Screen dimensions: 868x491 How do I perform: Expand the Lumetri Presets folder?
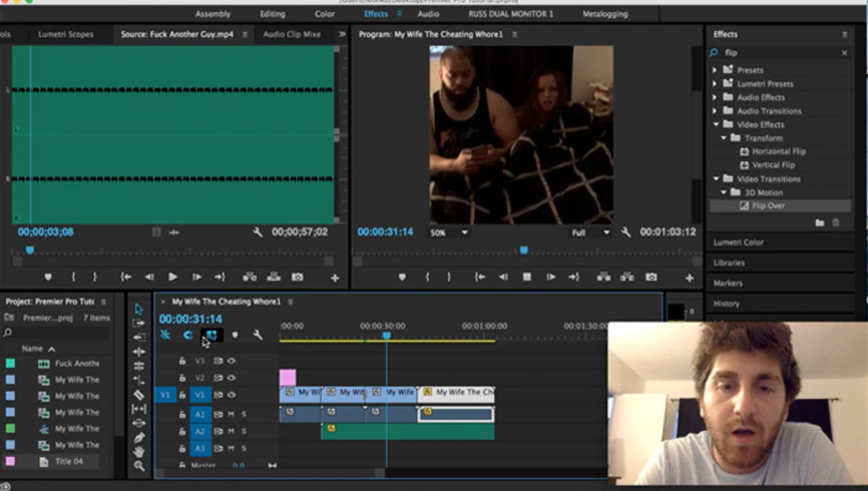coord(715,84)
